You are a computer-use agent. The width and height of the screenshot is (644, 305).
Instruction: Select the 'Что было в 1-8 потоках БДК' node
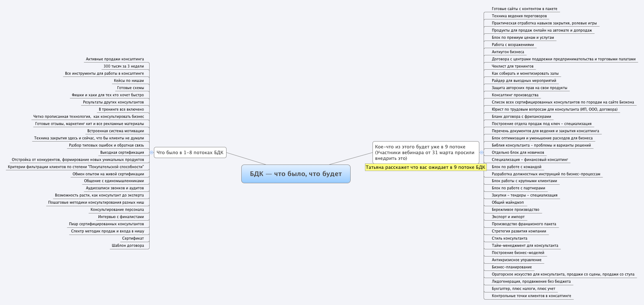(x=190, y=153)
